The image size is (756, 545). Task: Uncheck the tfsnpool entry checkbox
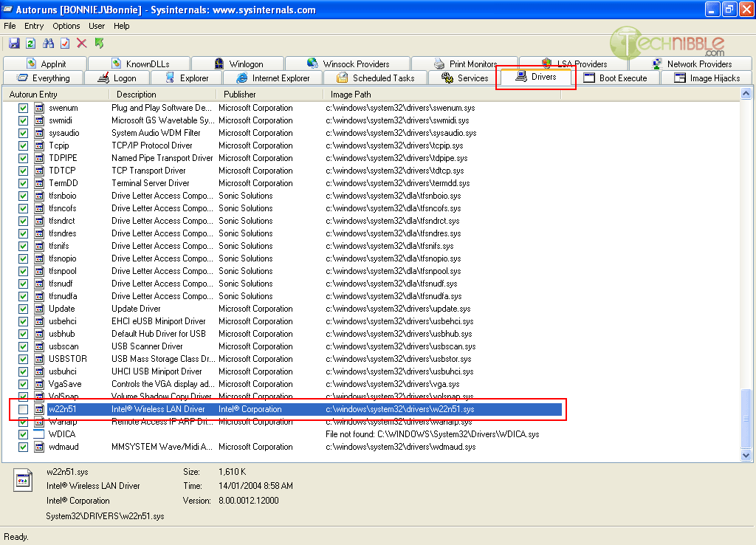click(x=23, y=271)
